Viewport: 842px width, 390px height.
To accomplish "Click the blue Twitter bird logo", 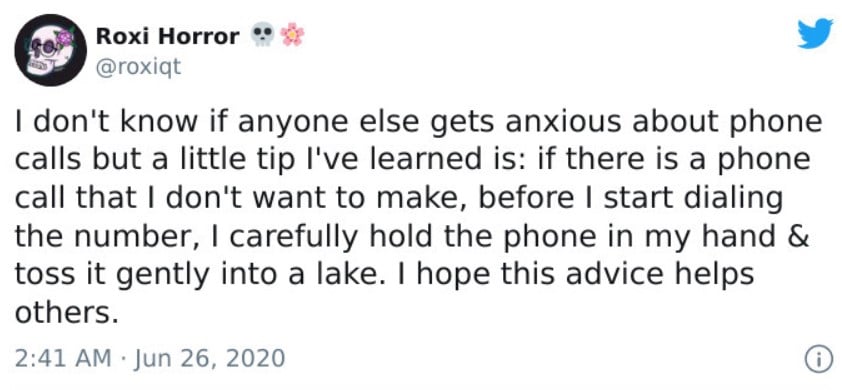I will pos(815,34).
